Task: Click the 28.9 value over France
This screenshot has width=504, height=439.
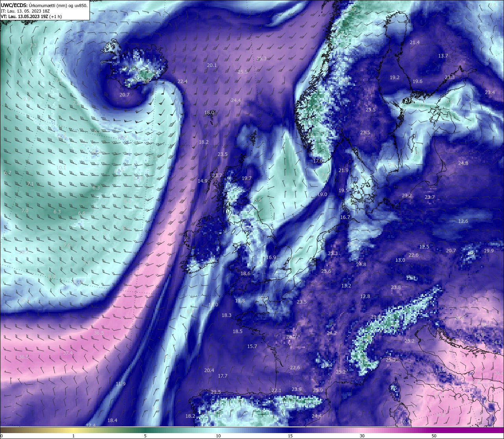Action: pyautogui.click(x=291, y=337)
